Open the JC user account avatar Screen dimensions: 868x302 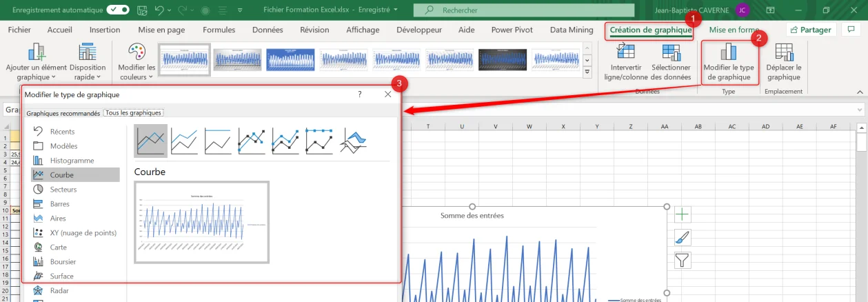(742, 10)
